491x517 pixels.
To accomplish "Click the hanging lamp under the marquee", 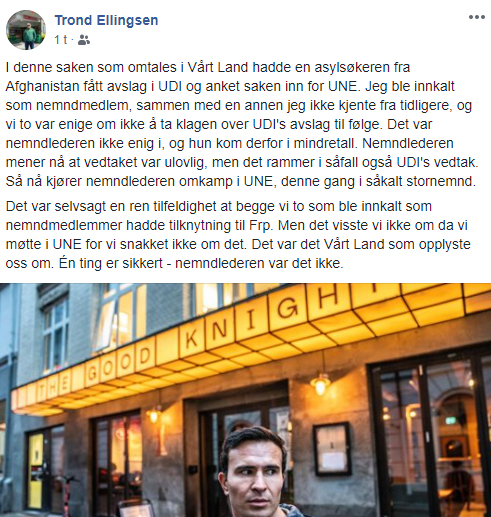I will (320, 384).
